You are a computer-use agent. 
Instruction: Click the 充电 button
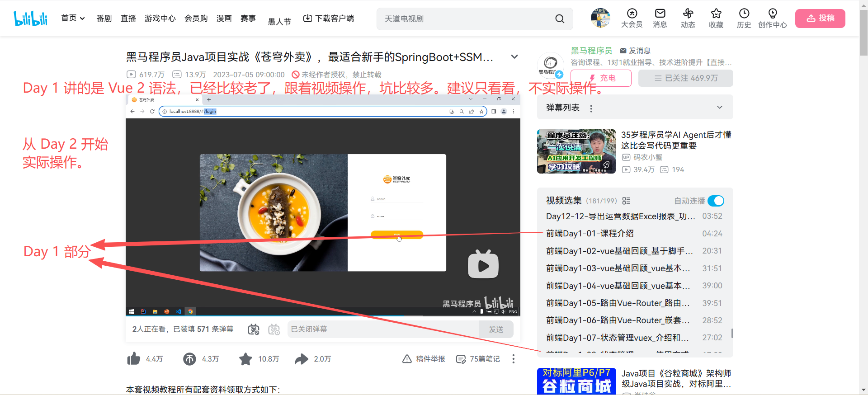(601, 78)
